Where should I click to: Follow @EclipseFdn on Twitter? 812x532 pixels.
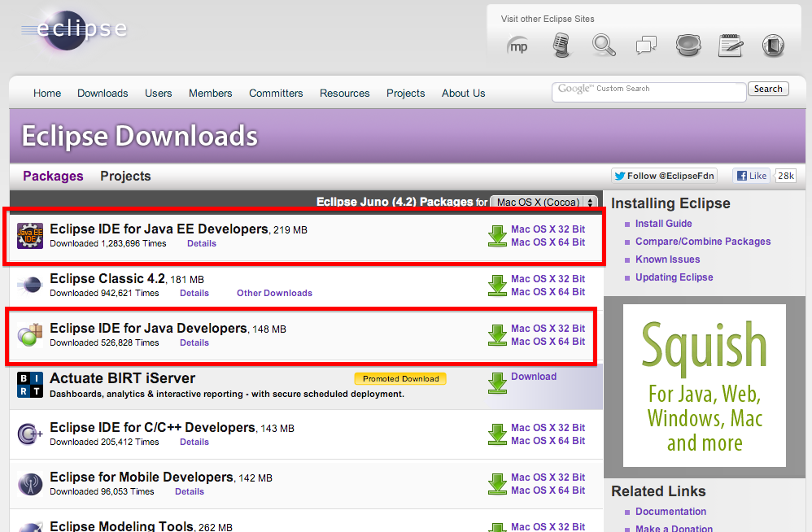665,176
